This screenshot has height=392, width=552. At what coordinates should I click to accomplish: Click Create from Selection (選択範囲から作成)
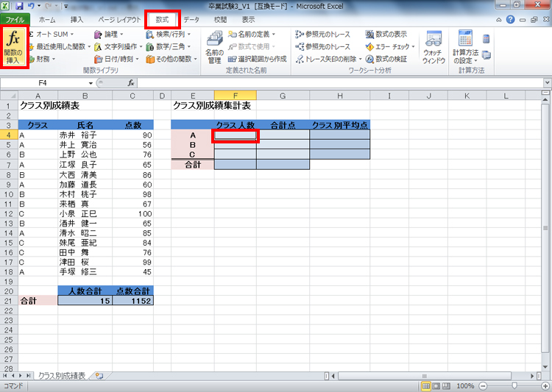point(258,59)
